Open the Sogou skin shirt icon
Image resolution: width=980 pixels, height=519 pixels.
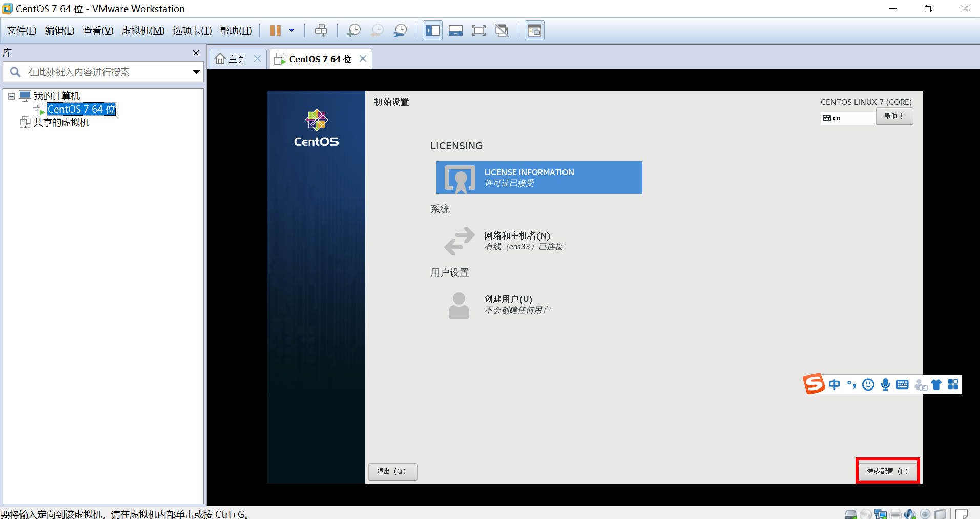pyautogui.click(x=936, y=384)
